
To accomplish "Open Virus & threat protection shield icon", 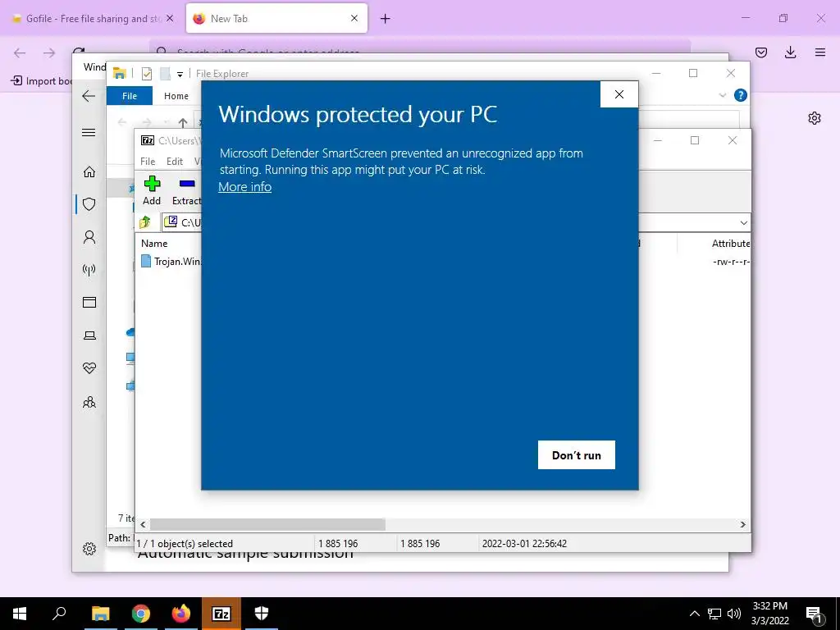I will coord(89,204).
